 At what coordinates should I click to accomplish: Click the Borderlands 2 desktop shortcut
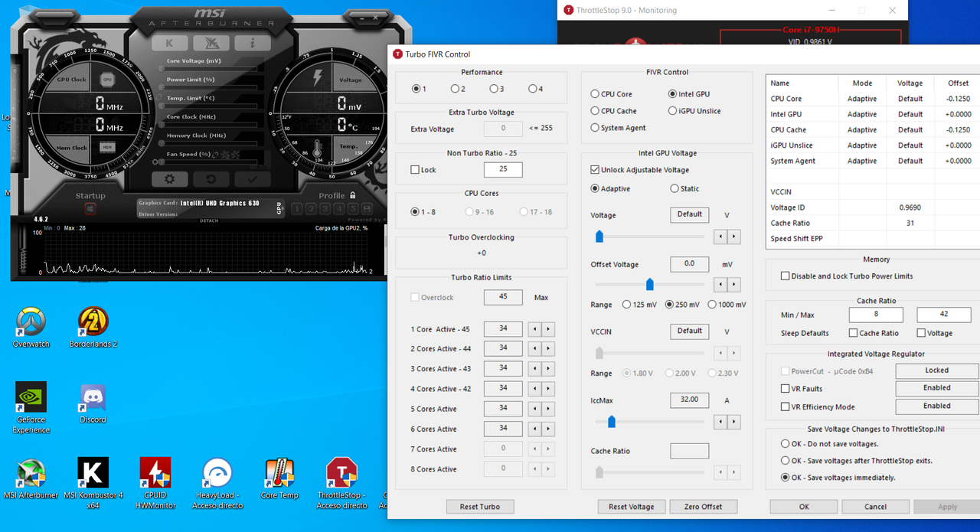[93, 327]
